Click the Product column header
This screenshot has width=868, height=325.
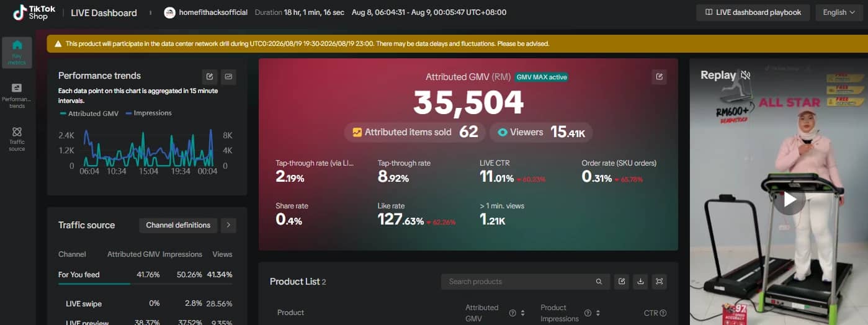(x=290, y=313)
